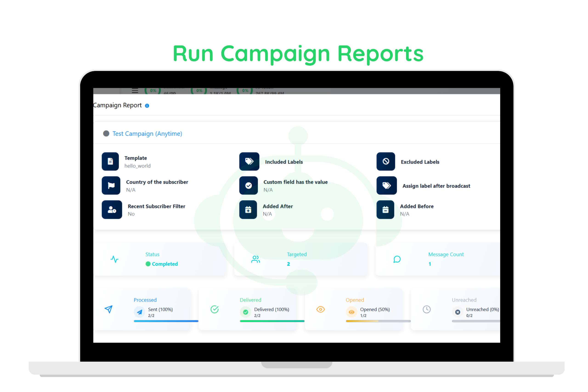Click the Status activity pulse icon

coord(115,259)
